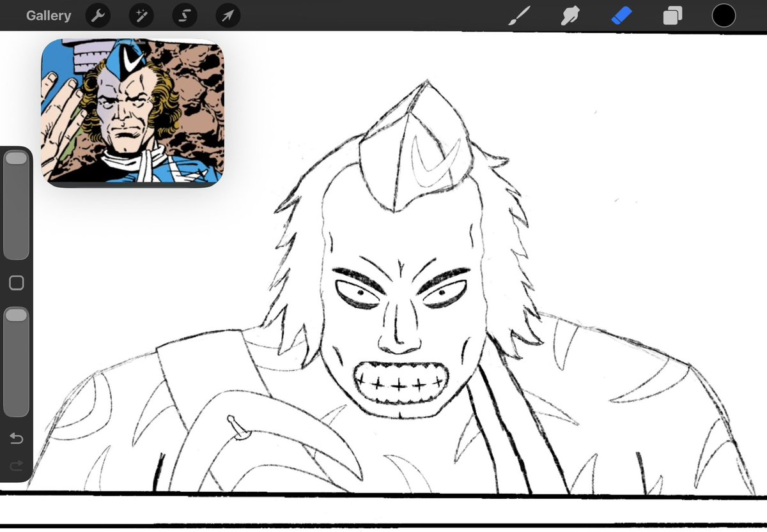The height and width of the screenshot is (532, 767).
Task: Tap the square modify button on sidebar
Action: [17, 283]
